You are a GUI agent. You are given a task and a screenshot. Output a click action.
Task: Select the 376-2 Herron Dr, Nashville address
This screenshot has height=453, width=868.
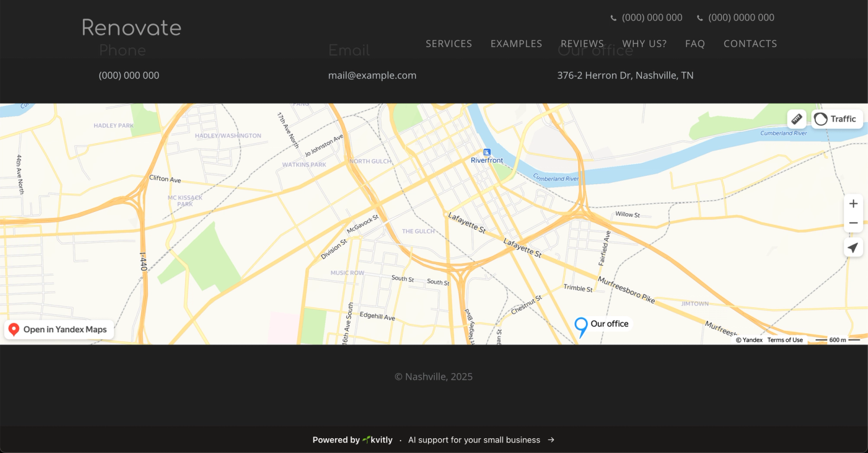[x=625, y=75]
